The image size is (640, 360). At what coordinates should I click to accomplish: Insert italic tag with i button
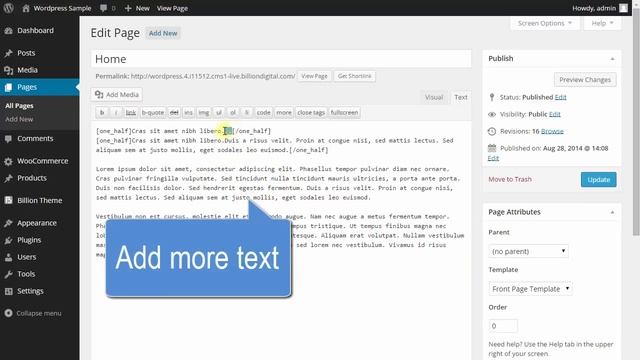coord(116,112)
